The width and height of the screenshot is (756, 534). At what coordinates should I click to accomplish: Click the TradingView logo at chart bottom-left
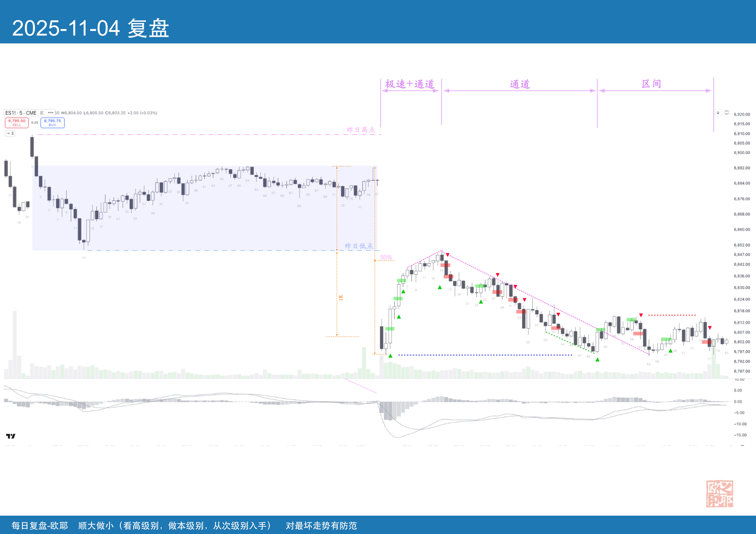click(x=11, y=436)
